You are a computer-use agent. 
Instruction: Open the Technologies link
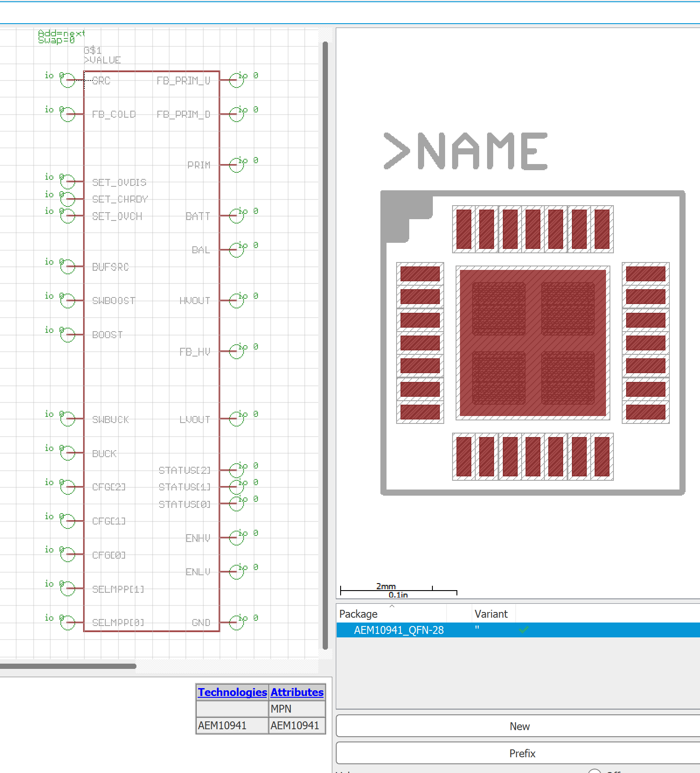click(x=232, y=693)
